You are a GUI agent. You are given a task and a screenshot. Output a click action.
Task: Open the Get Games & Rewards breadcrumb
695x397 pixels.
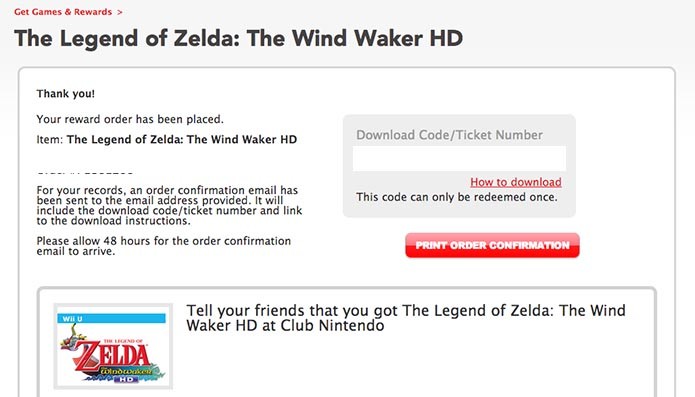pyautogui.click(x=63, y=12)
